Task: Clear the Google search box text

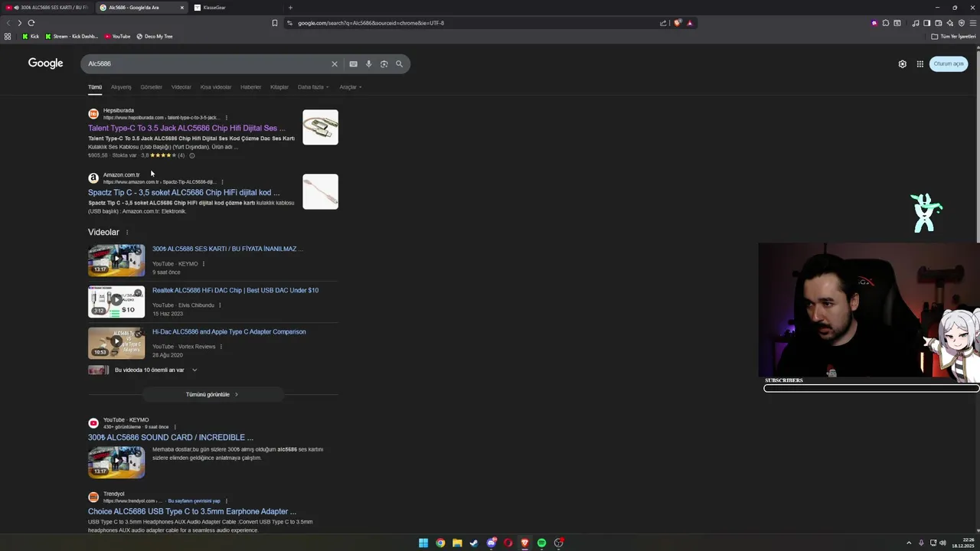Action: click(x=334, y=64)
